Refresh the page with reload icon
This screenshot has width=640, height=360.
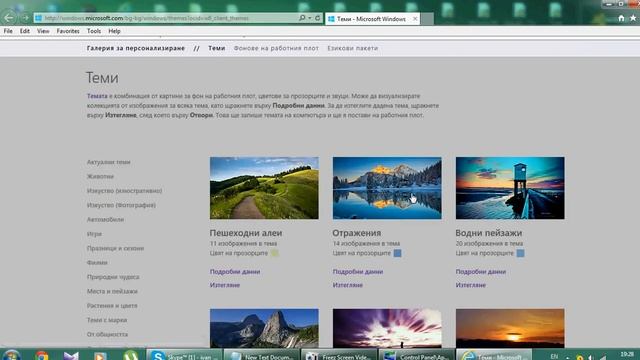[317, 18]
